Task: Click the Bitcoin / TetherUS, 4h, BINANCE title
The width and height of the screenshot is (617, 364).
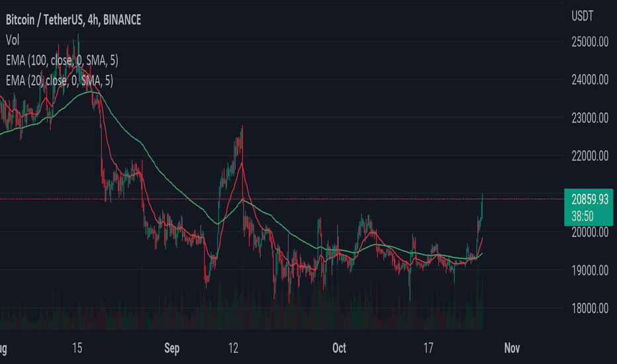Action: [x=73, y=20]
